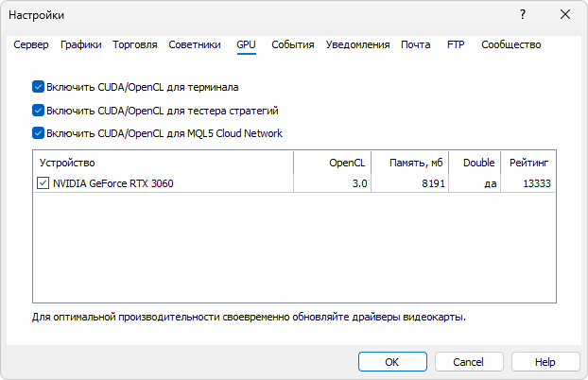Close the Настройки dialog window
Screen dimensions: 588x380
pos(565,15)
